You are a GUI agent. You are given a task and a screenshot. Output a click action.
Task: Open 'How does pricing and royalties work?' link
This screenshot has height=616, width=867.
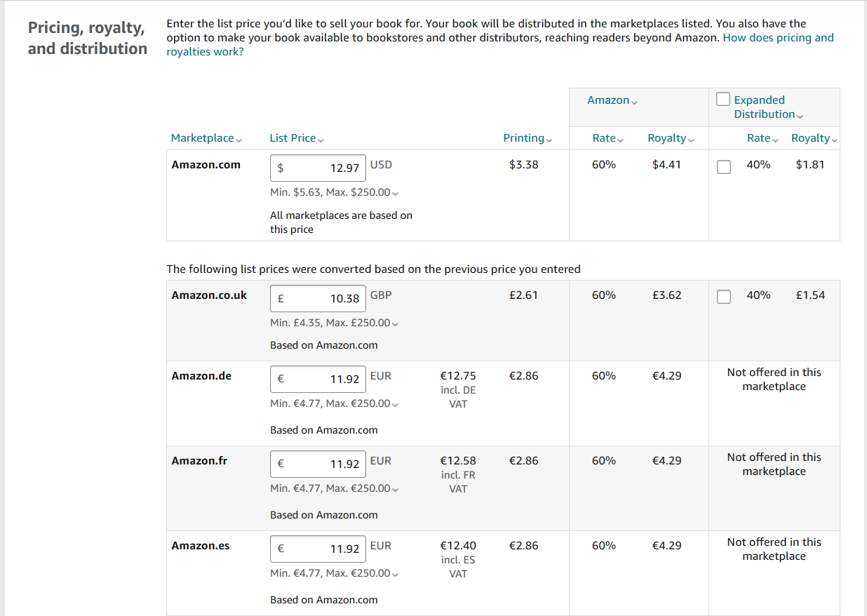click(778, 38)
